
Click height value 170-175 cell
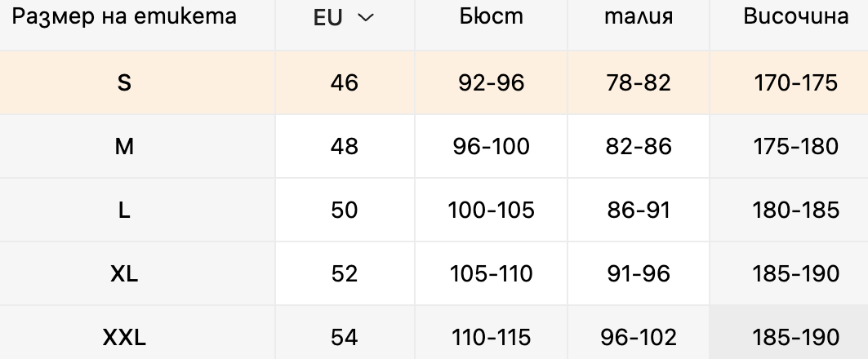coord(795,83)
